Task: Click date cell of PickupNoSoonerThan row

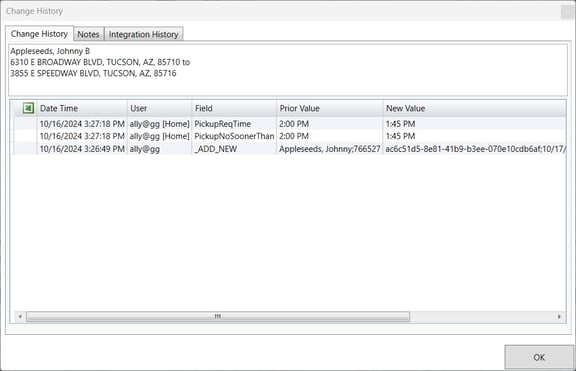Action: pyautogui.click(x=82, y=136)
